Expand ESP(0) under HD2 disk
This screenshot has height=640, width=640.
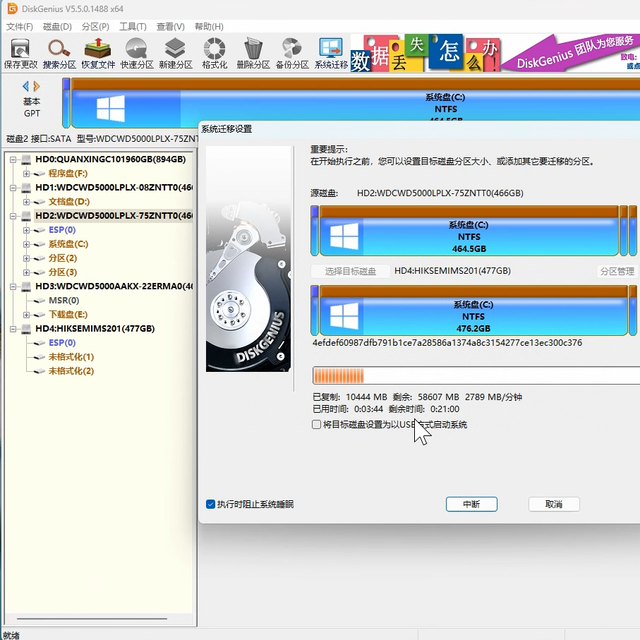26,230
